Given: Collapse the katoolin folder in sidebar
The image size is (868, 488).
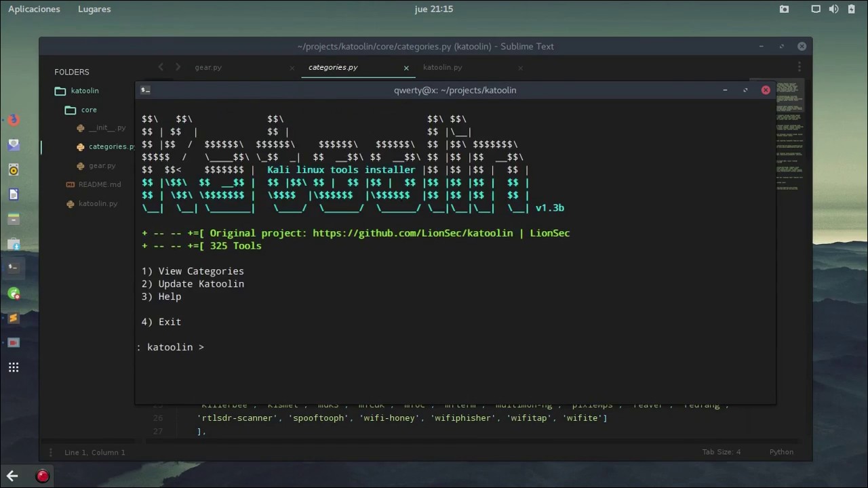Looking at the screenshot, I should click(x=60, y=91).
